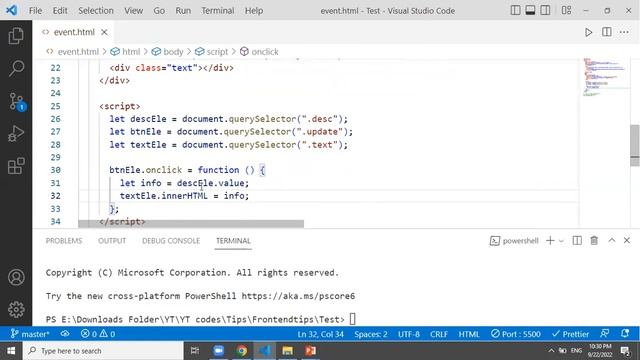Switch to the DEBUG CONSOLE tab
The height and width of the screenshot is (360, 640).
click(171, 241)
